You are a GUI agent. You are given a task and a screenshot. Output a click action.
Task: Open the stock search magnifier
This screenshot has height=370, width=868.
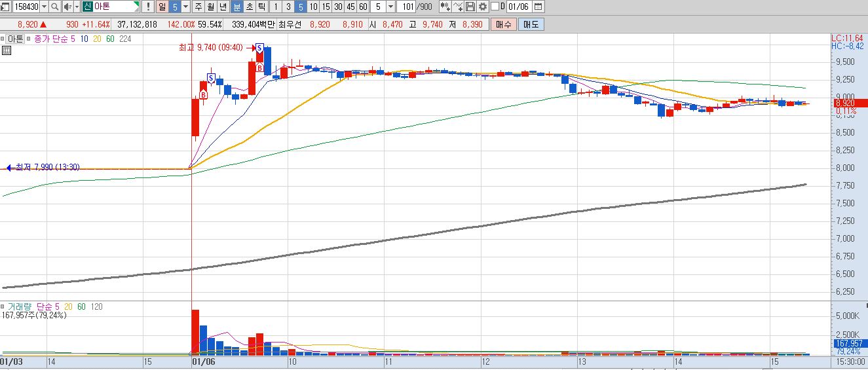(x=55, y=7)
